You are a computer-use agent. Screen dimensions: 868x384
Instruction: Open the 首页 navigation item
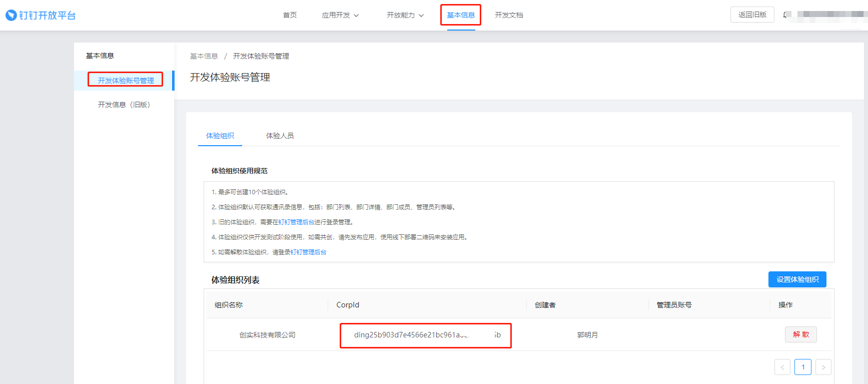pos(290,15)
